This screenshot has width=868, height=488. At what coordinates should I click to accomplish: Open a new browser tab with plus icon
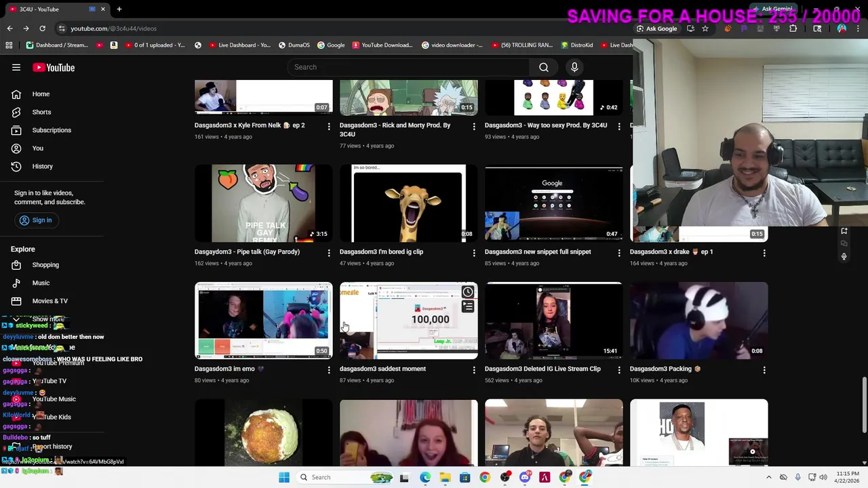tap(119, 9)
